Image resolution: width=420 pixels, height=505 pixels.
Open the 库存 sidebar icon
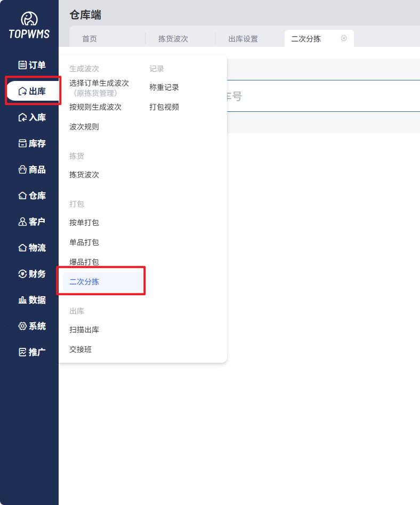tap(22, 143)
